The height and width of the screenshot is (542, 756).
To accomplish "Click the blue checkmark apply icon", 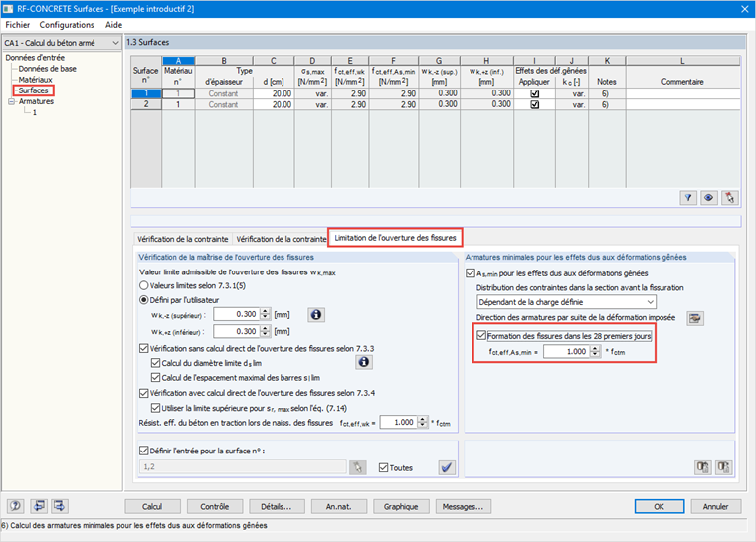I will (447, 467).
